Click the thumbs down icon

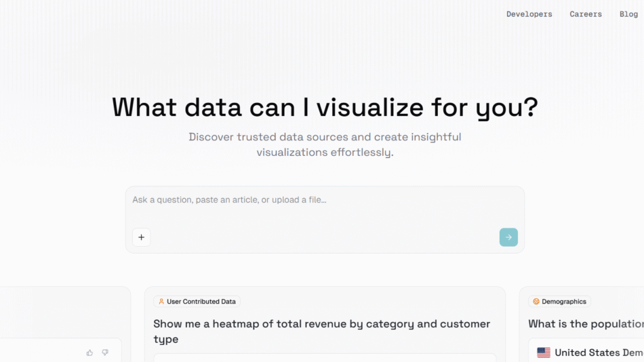tap(105, 353)
